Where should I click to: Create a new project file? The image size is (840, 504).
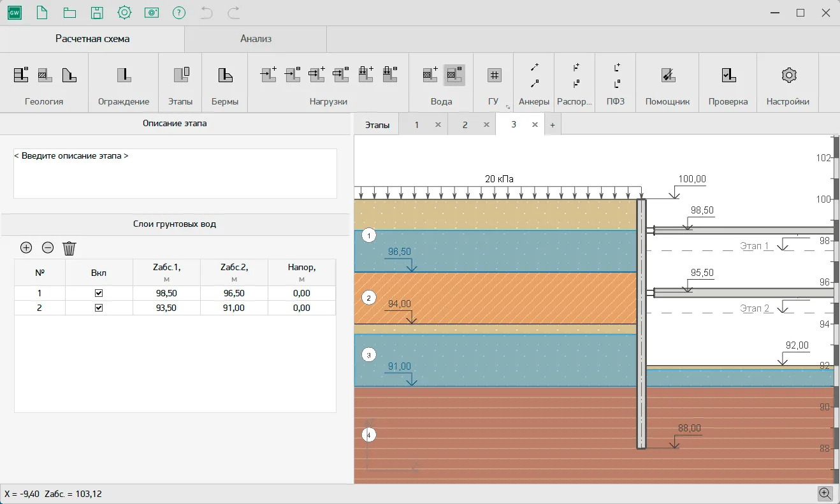[x=42, y=13]
